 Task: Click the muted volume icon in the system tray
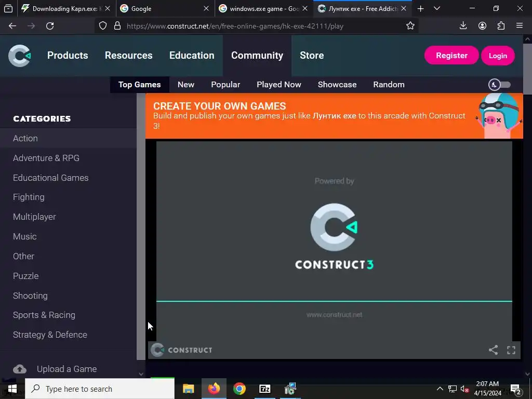click(x=464, y=389)
